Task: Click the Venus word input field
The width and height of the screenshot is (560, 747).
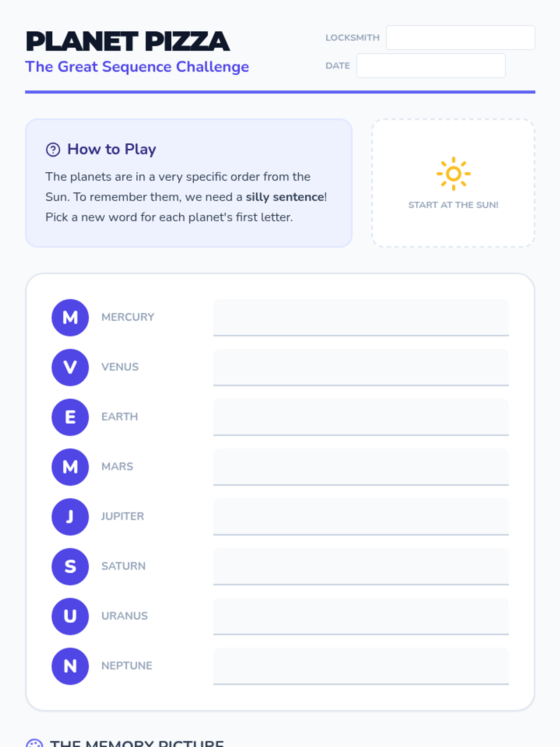Action: click(x=361, y=367)
